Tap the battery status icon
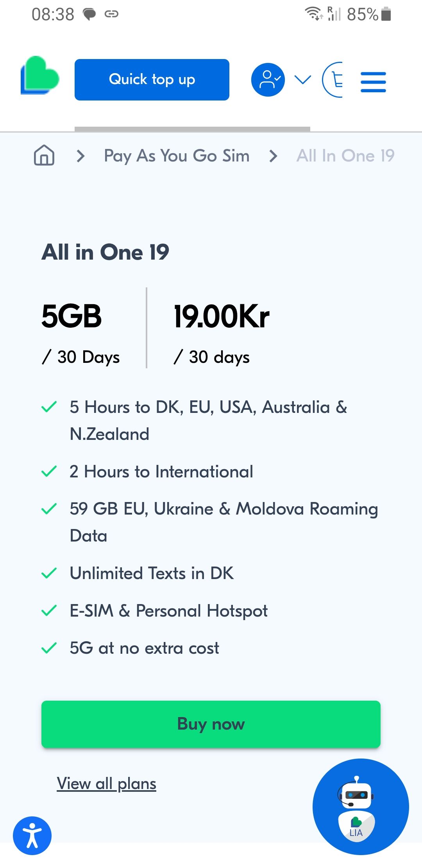Screen dimensions: 422x868 386,14
